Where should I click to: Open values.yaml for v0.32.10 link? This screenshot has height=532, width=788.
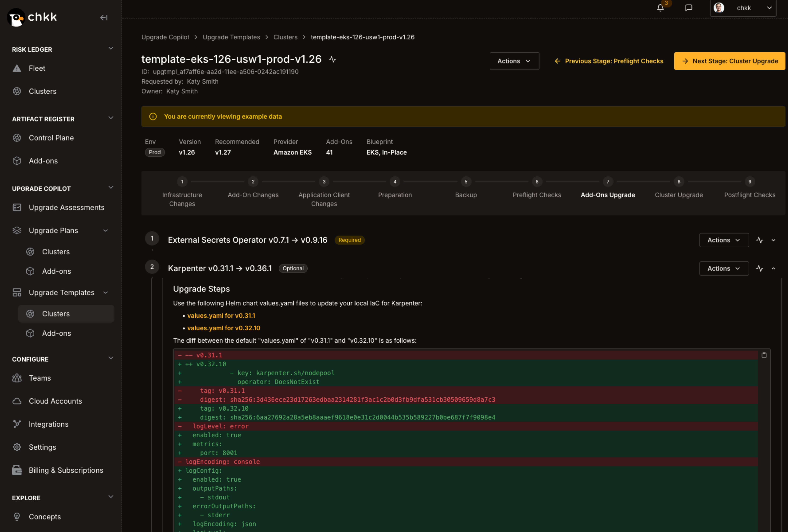(x=224, y=328)
